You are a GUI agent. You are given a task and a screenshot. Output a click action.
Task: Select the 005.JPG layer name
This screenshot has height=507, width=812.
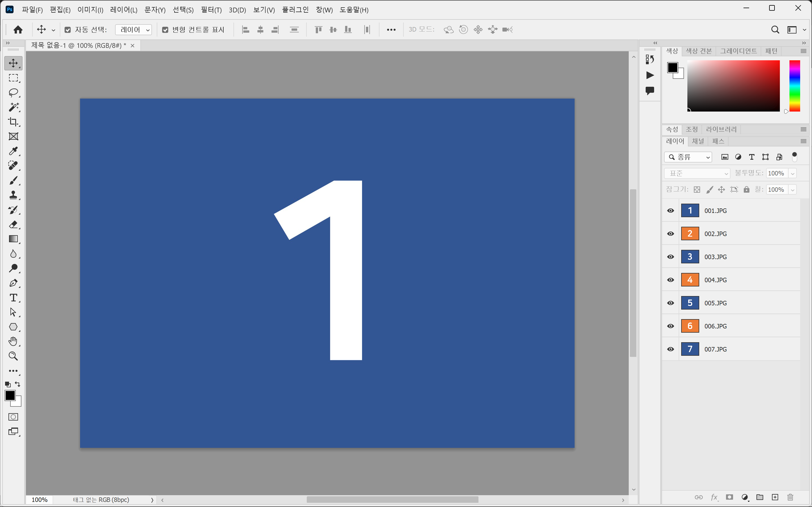715,303
